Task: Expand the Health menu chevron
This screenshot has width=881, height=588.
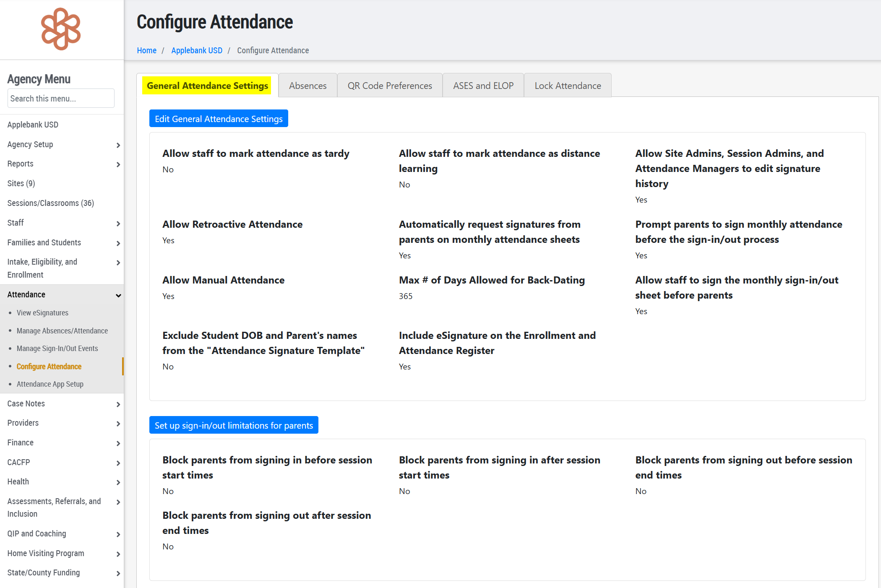Action: point(118,482)
